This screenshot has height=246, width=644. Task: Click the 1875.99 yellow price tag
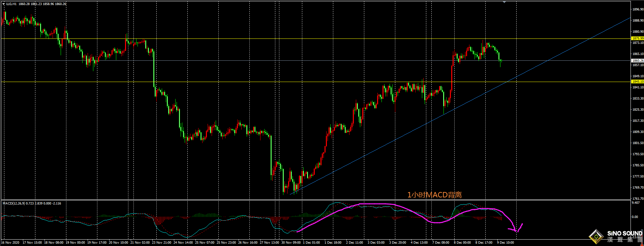point(637,38)
